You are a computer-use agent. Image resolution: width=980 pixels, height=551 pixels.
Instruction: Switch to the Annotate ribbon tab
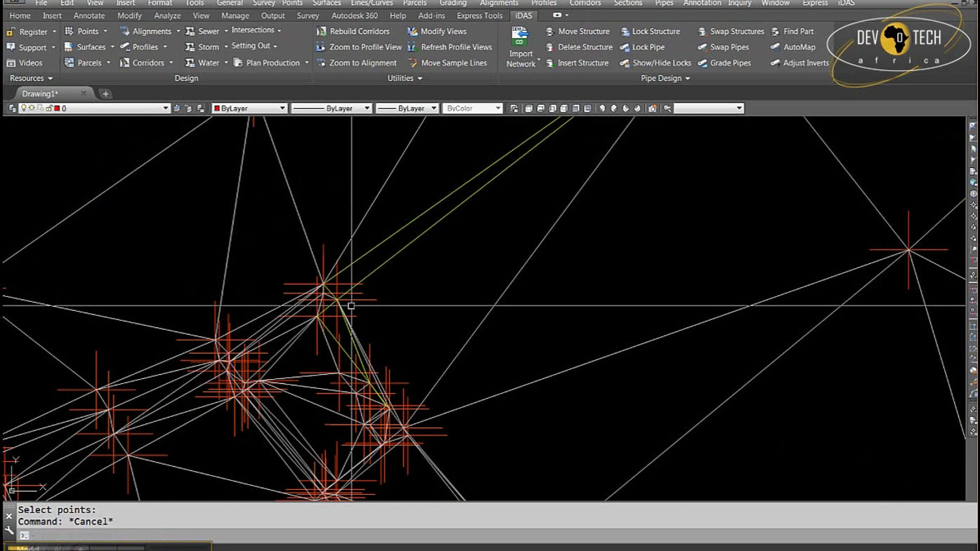pos(89,15)
